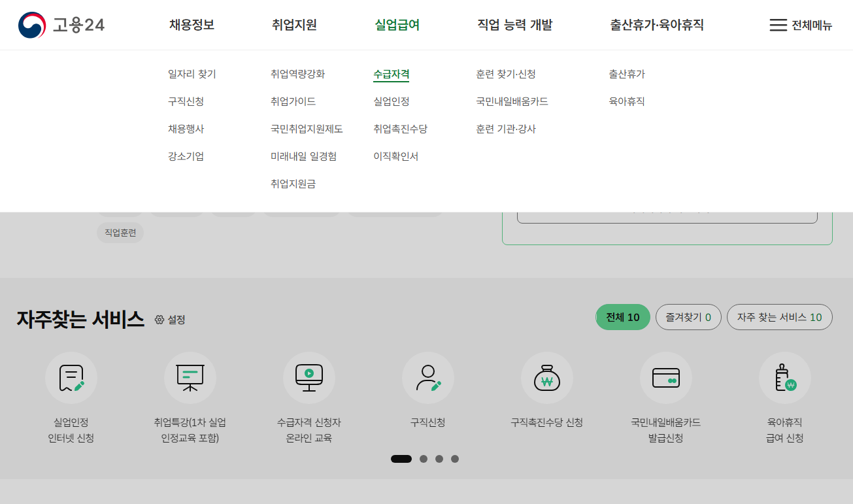Open the 채용정보 submenu
The width and height of the screenshot is (853, 504).
190,24
